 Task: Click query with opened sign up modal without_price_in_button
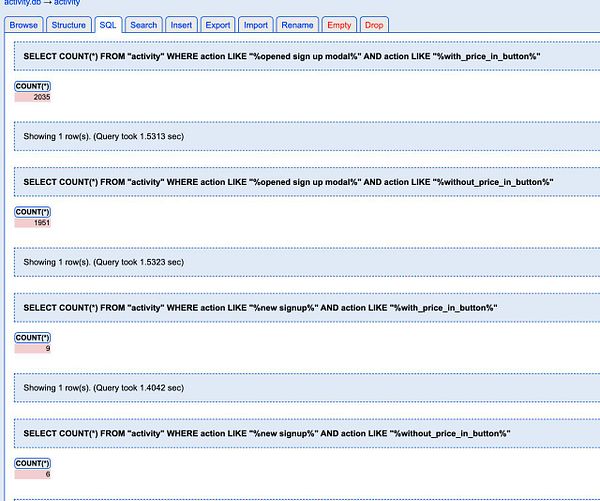pos(288,182)
